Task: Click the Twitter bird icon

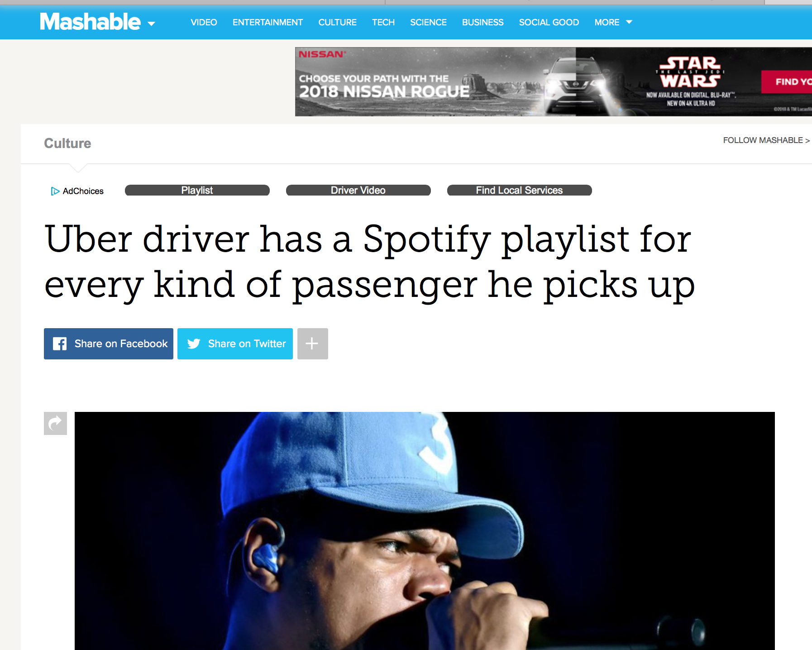Action: pos(194,344)
